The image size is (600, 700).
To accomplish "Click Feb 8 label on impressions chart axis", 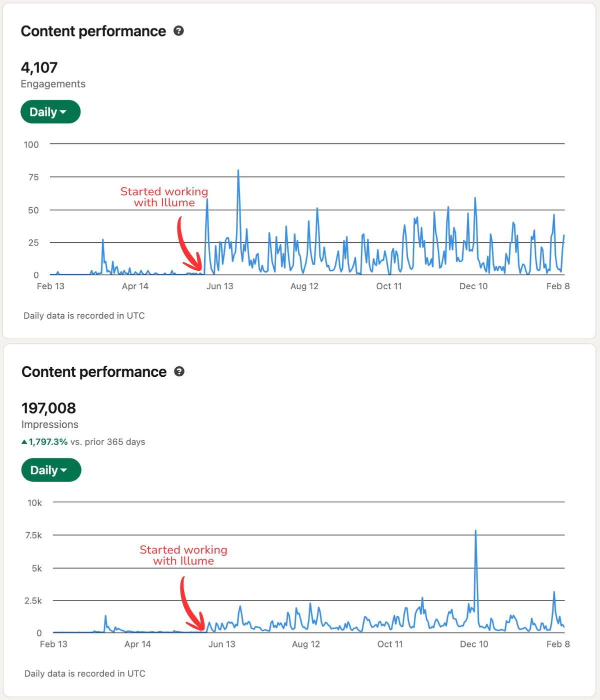I will point(558,644).
